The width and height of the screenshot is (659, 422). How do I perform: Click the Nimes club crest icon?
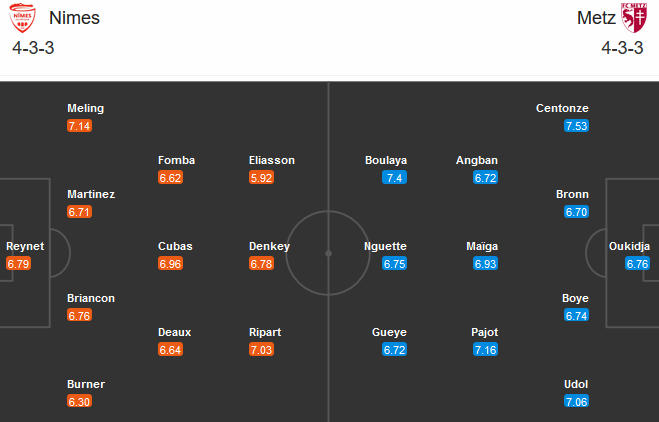(22, 17)
